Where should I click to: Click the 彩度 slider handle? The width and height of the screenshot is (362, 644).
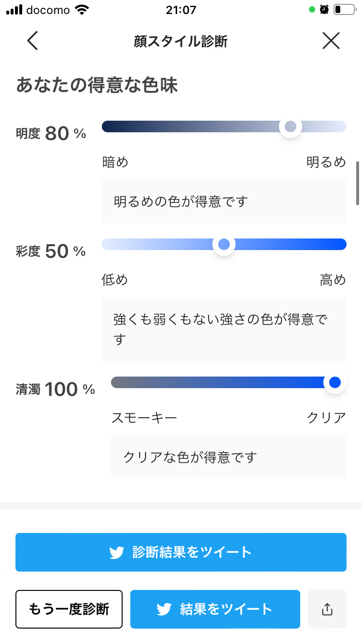tap(224, 245)
